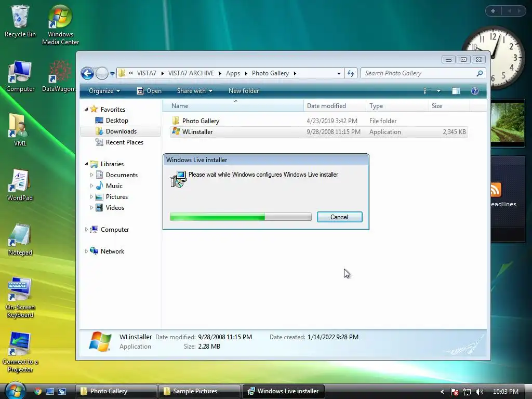Open the Recycle Bin desktop icon
Screen dimensions: 532x399
pos(20,21)
